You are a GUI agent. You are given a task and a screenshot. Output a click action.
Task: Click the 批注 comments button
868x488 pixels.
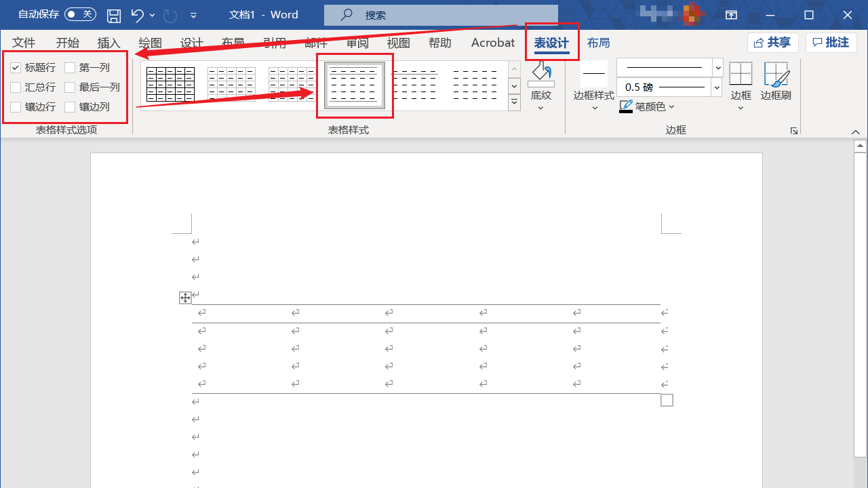[831, 43]
